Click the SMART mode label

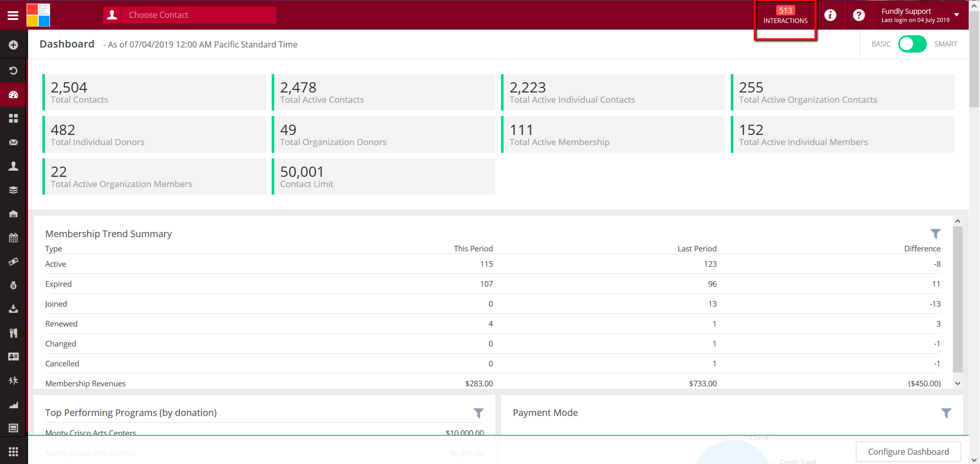pos(946,44)
